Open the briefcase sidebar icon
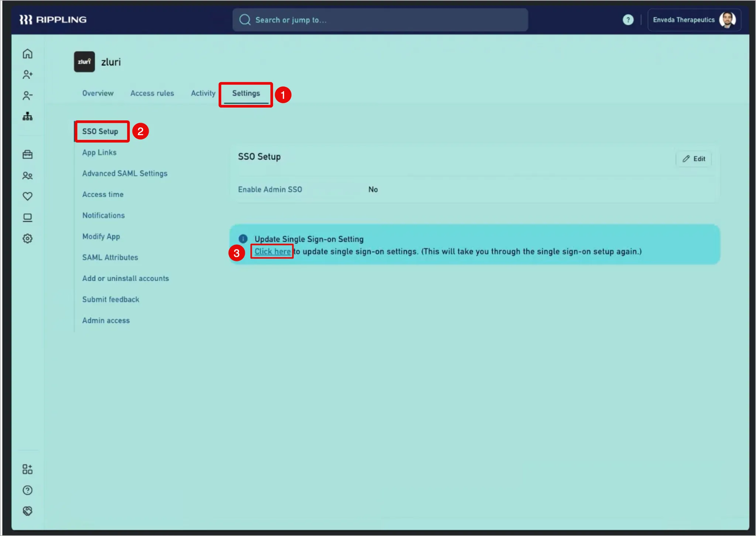Viewport: 756px width, 536px height. click(28, 154)
